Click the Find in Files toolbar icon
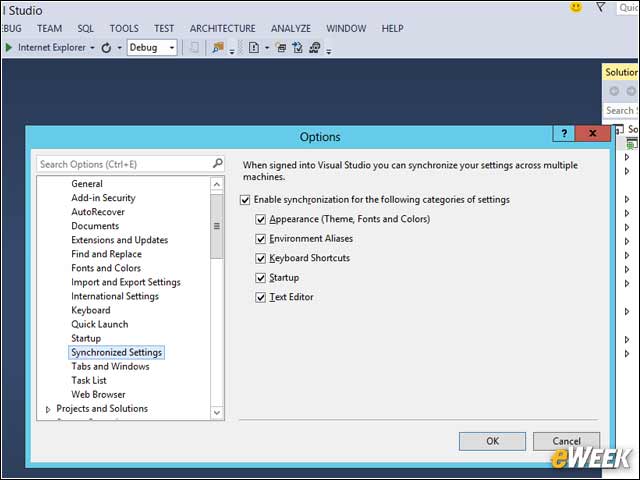The image size is (640, 480). [218, 48]
